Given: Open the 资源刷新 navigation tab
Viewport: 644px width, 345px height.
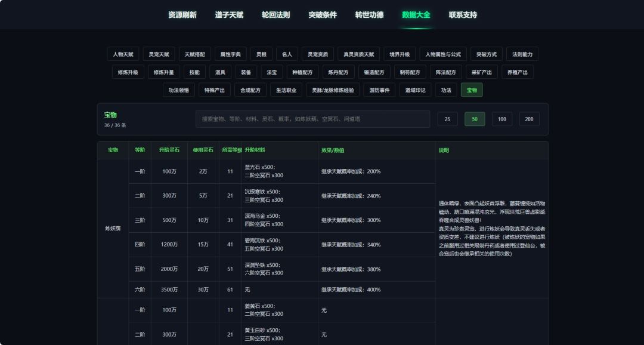Looking at the screenshot, I should click(x=182, y=15).
